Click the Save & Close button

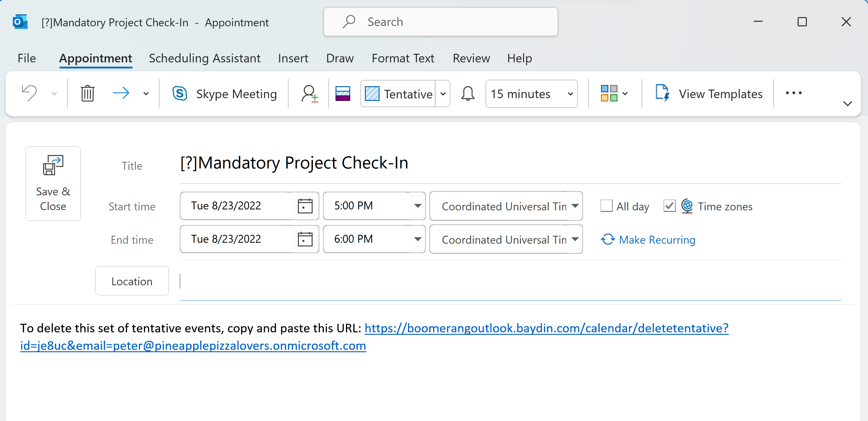pos(53,183)
